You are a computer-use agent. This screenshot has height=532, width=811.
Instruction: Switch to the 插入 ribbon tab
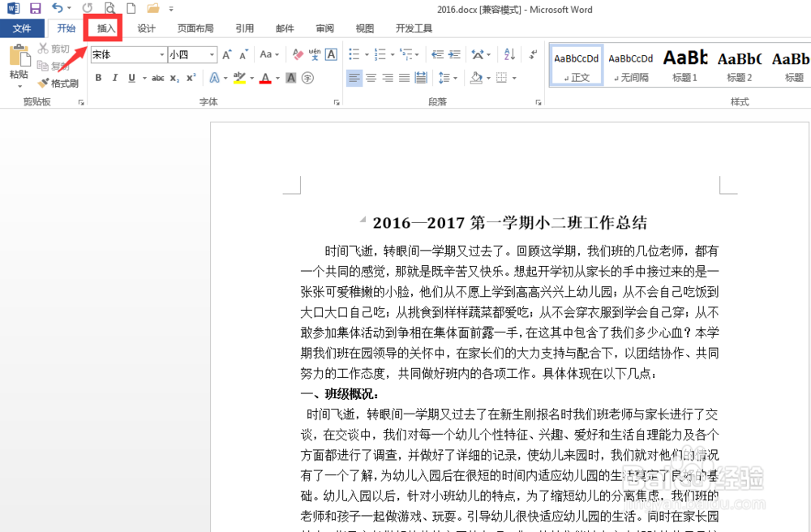point(103,28)
